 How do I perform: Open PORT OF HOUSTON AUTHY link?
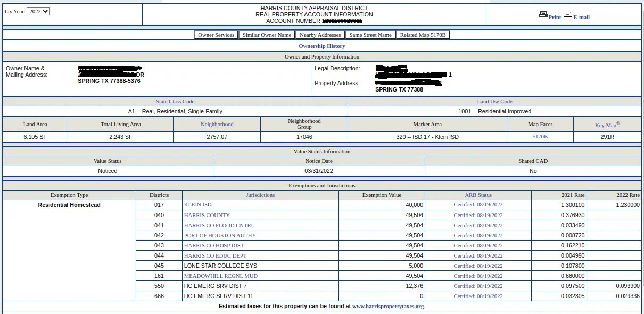(220, 235)
